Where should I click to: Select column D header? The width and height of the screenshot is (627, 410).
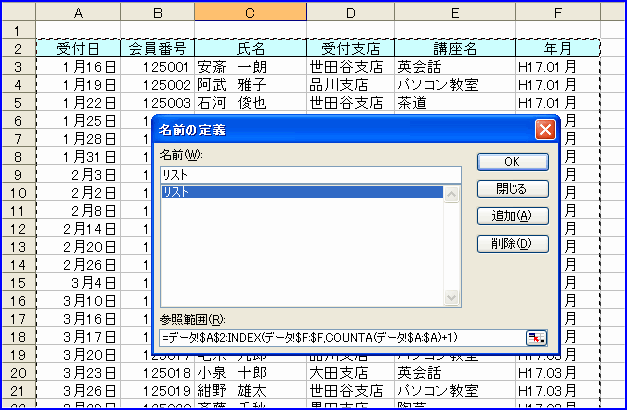(350, 12)
